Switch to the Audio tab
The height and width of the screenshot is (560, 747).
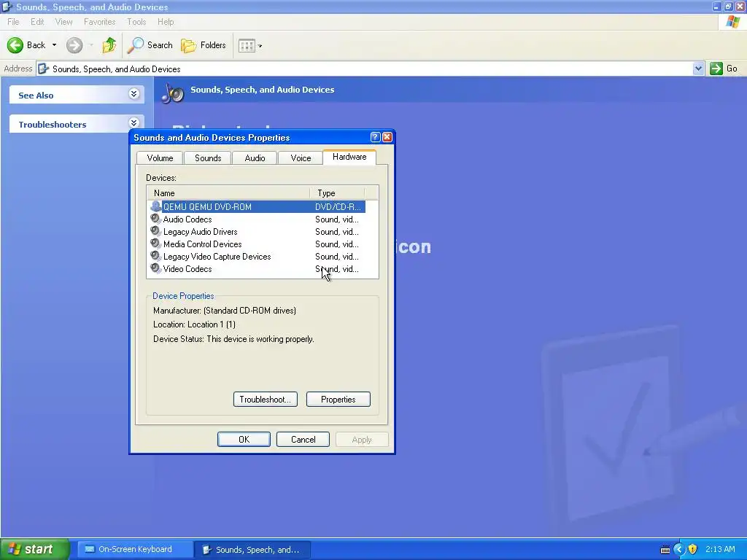tap(255, 158)
